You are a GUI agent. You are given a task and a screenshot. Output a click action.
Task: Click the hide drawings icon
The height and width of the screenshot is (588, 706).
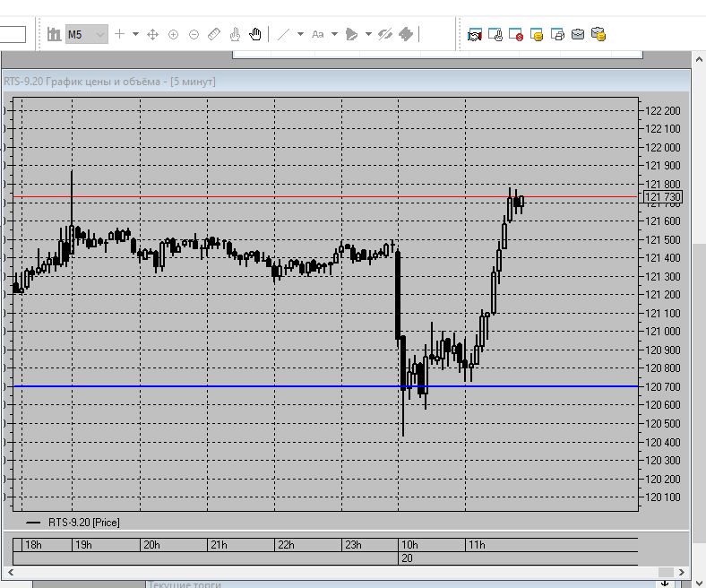point(385,34)
